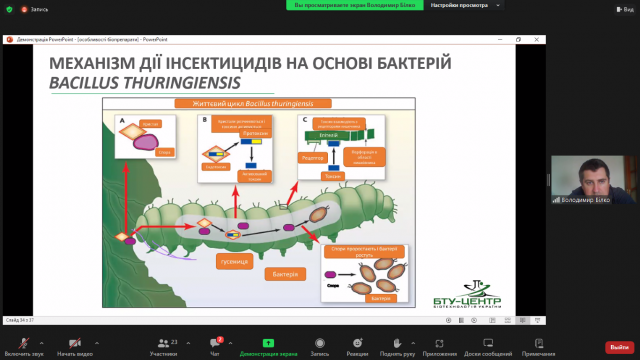This screenshot has height=360, width=640.
Task: Restore down the shared PowerPoint window
Action: (518, 40)
